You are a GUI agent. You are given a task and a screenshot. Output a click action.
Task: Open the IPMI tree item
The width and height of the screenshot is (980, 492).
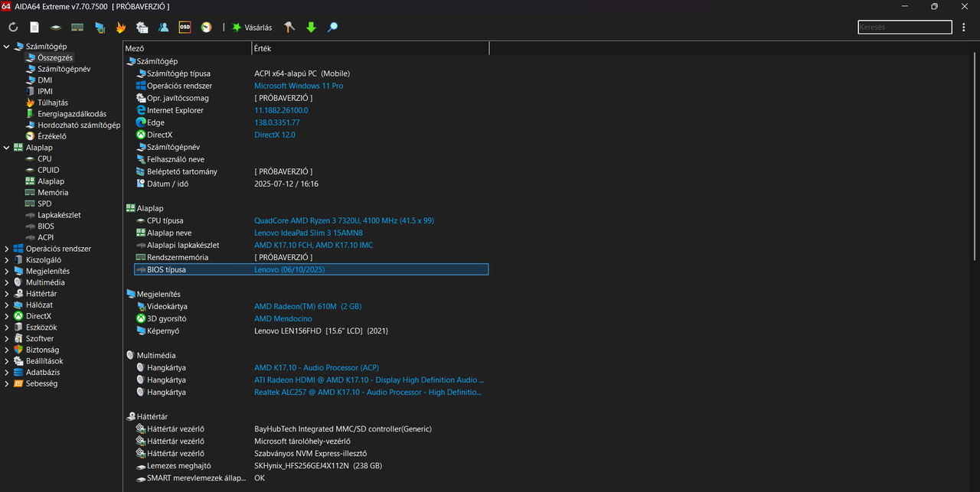45,91
